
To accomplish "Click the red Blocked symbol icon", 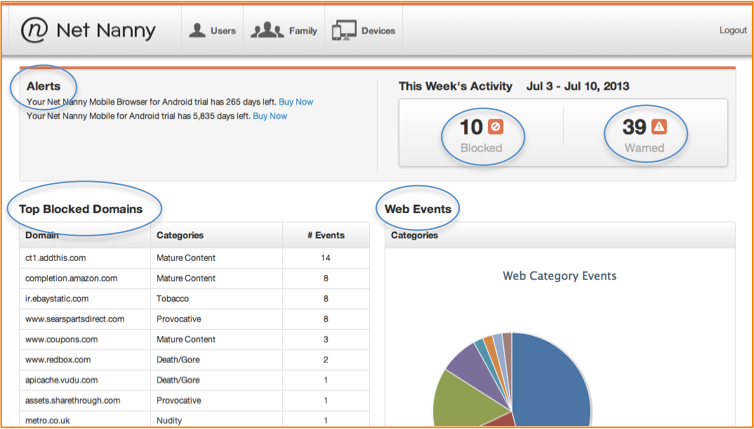I will pos(496,127).
